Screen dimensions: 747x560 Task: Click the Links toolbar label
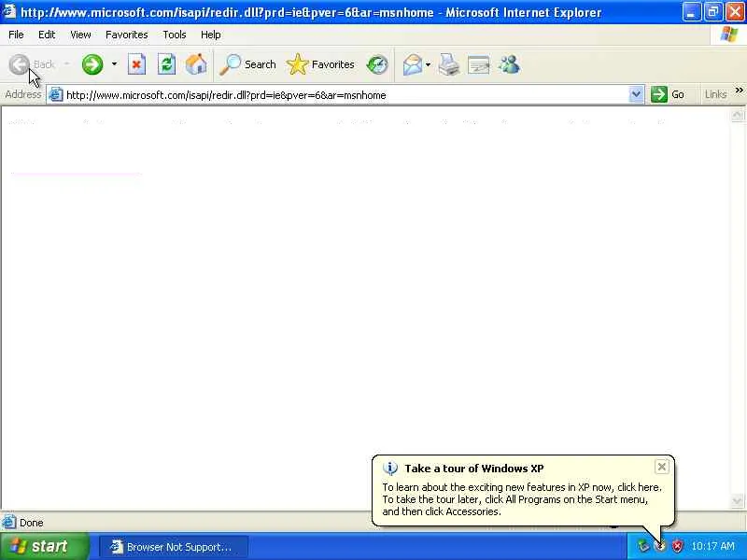715,94
